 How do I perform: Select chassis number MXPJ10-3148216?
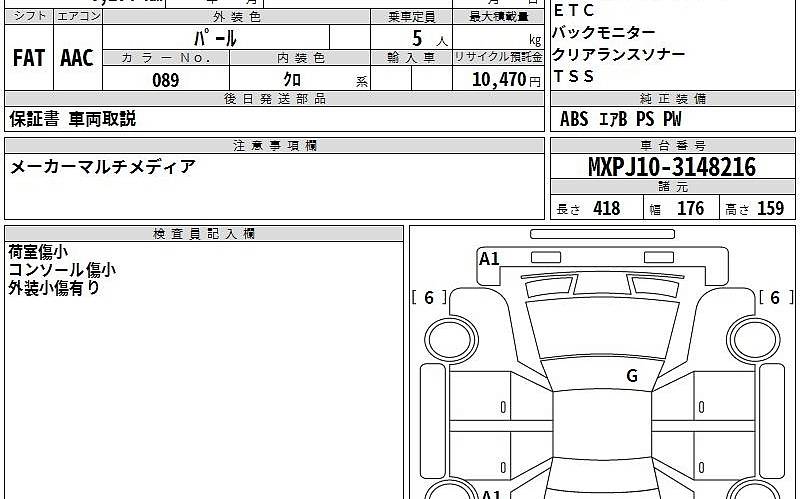(672, 167)
